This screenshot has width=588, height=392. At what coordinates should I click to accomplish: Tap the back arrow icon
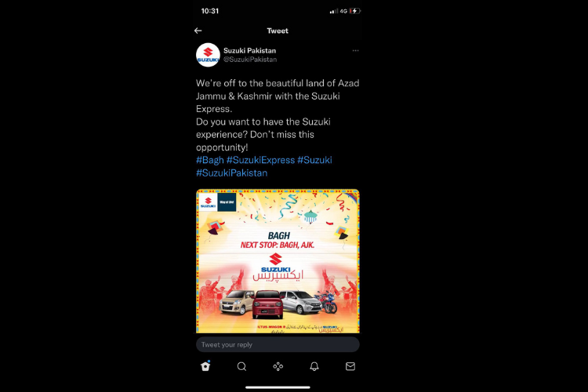pyautogui.click(x=198, y=31)
